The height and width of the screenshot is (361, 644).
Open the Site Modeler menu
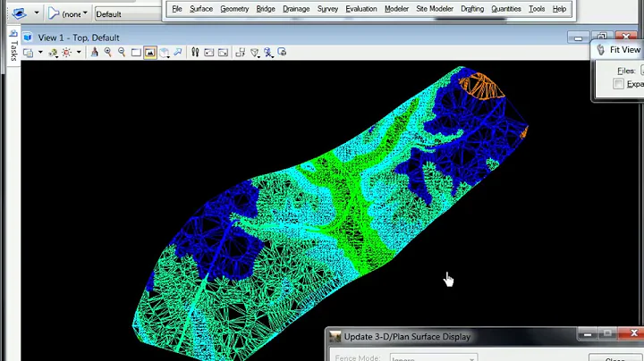435,9
